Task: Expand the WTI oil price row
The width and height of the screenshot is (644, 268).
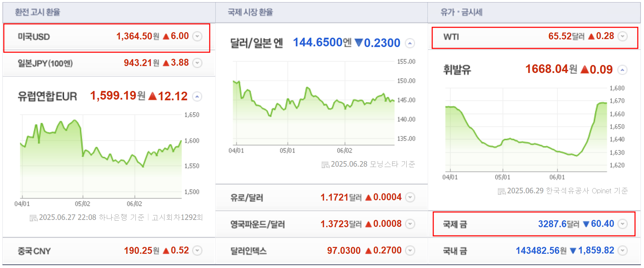Action: tap(622, 36)
